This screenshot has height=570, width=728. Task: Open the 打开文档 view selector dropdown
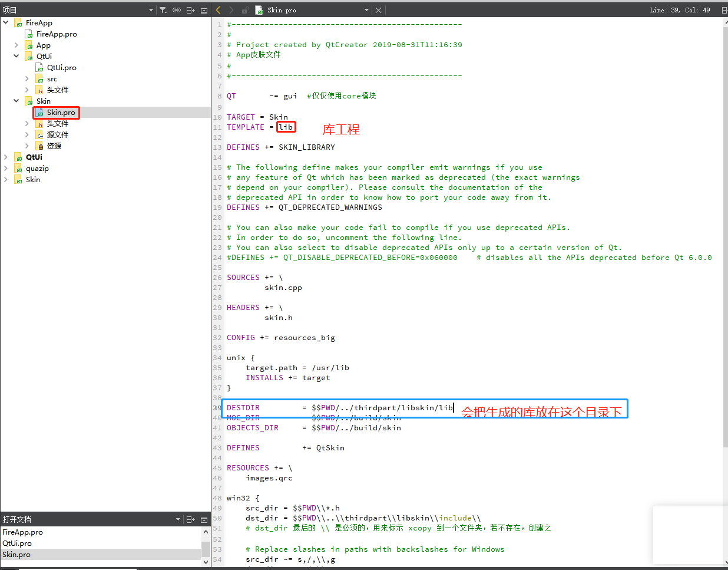178,519
